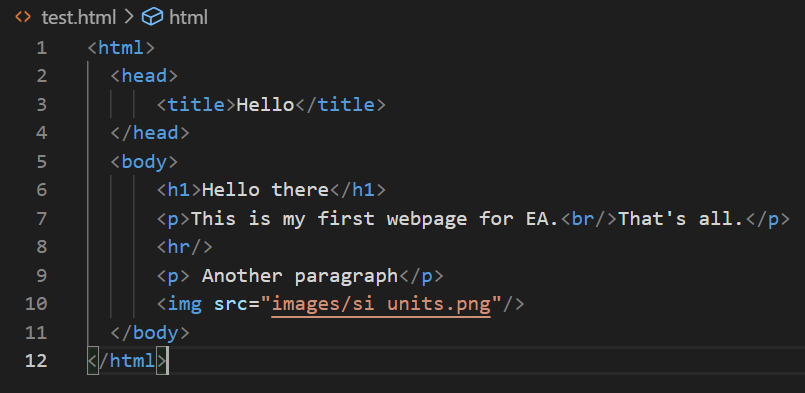805x393 pixels.
Task: Click the closing title tag
Action: pos(340,105)
